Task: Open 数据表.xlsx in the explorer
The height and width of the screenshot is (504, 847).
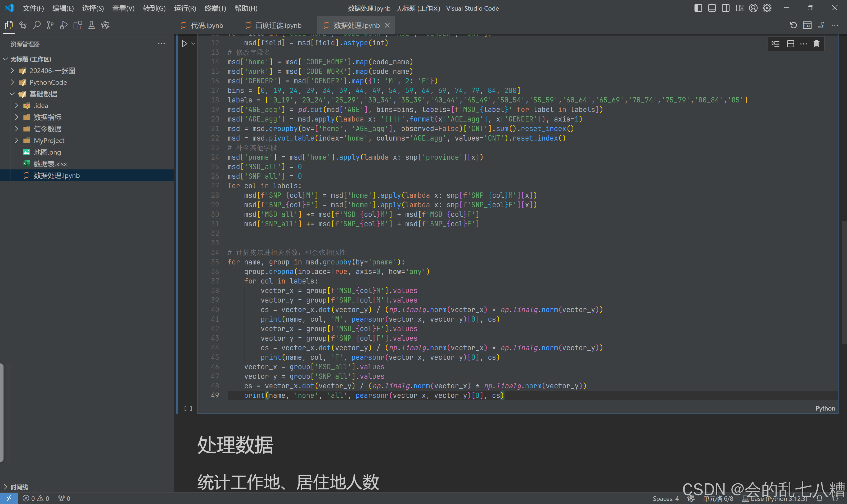Action: coord(50,164)
